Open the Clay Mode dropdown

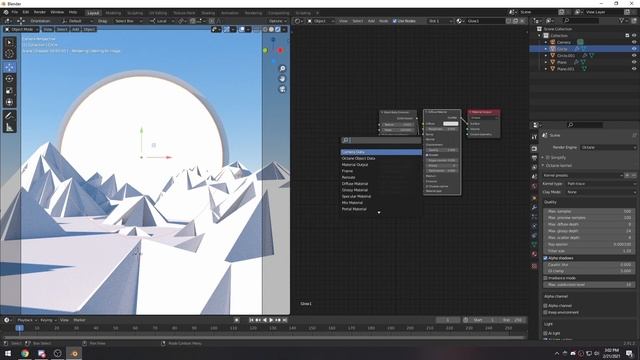click(601, 192)
